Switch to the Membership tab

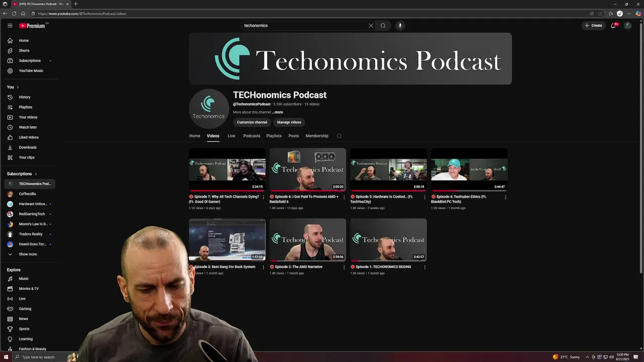click(x=317, y=136)
